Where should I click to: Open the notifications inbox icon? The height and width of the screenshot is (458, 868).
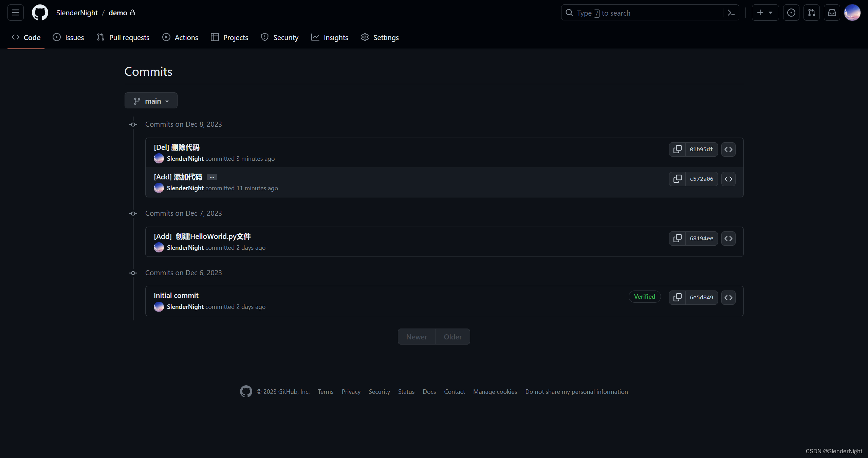point(832,13)
